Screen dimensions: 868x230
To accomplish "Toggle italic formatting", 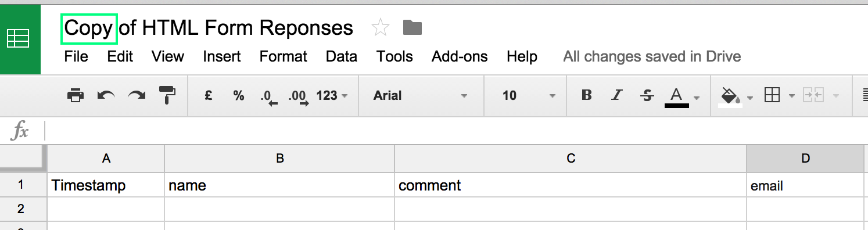I will tap(617, 95).
